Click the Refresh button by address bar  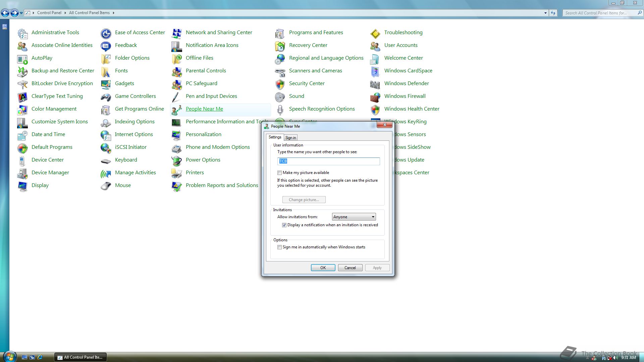(553, 13)
